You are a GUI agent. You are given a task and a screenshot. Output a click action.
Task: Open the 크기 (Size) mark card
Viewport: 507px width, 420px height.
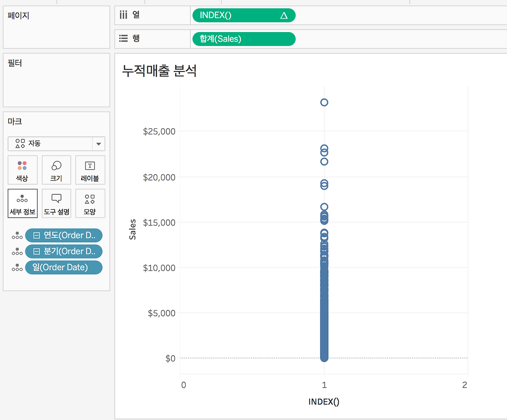(x=56, y=170)
